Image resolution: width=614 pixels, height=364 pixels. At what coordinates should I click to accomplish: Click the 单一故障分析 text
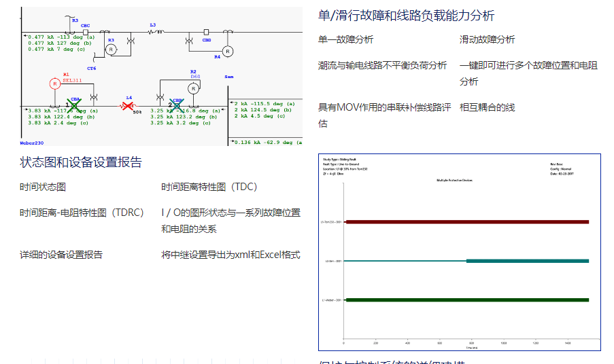[x=345, y=39]
